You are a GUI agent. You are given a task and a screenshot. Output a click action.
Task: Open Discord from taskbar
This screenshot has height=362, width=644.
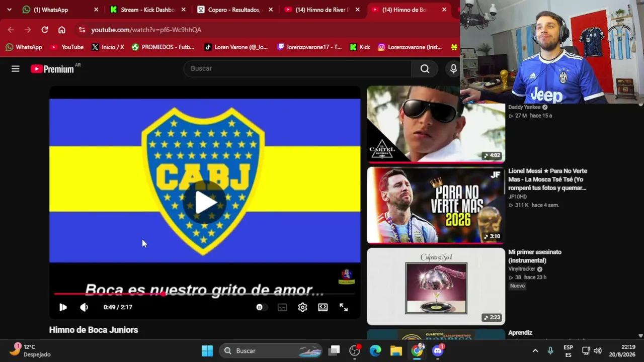[x=438, y=351]
